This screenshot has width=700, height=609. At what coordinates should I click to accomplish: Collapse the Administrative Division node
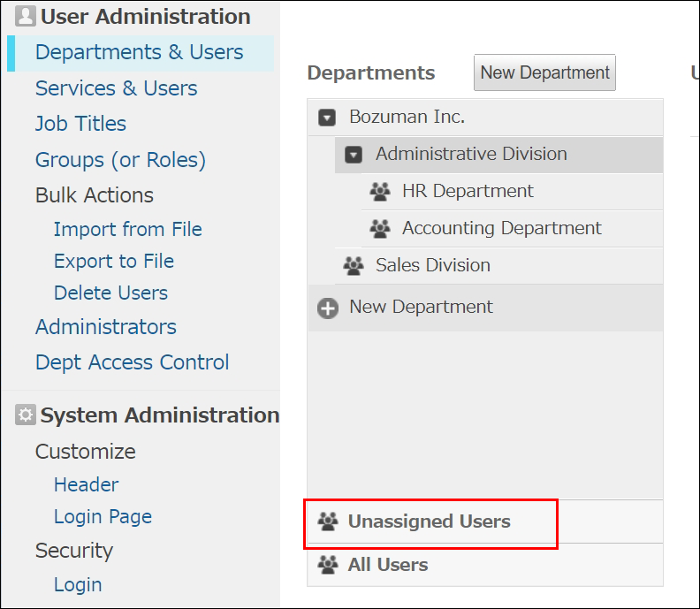[x=354, y=155]
